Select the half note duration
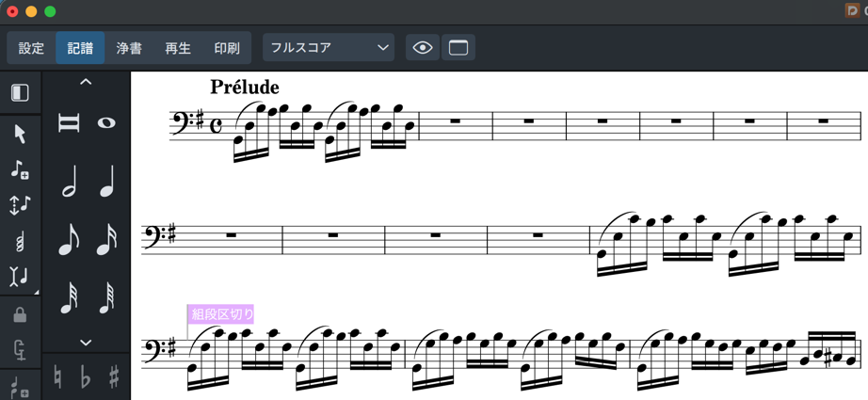 (x=69, y=182)
